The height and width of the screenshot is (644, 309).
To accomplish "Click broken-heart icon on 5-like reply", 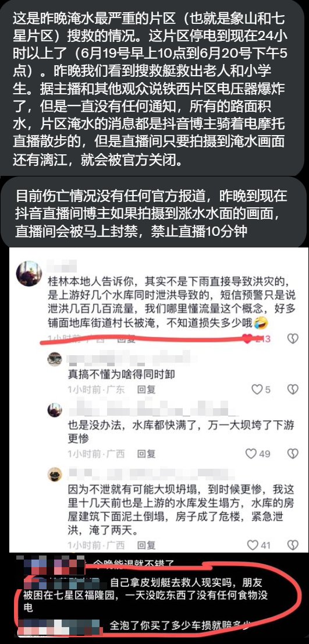I will (293, 390).
